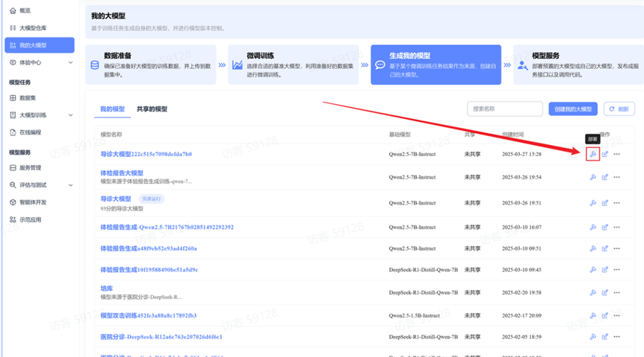Open model 体验报告生成10f19588490be51a5d9c

click(149, 269)
